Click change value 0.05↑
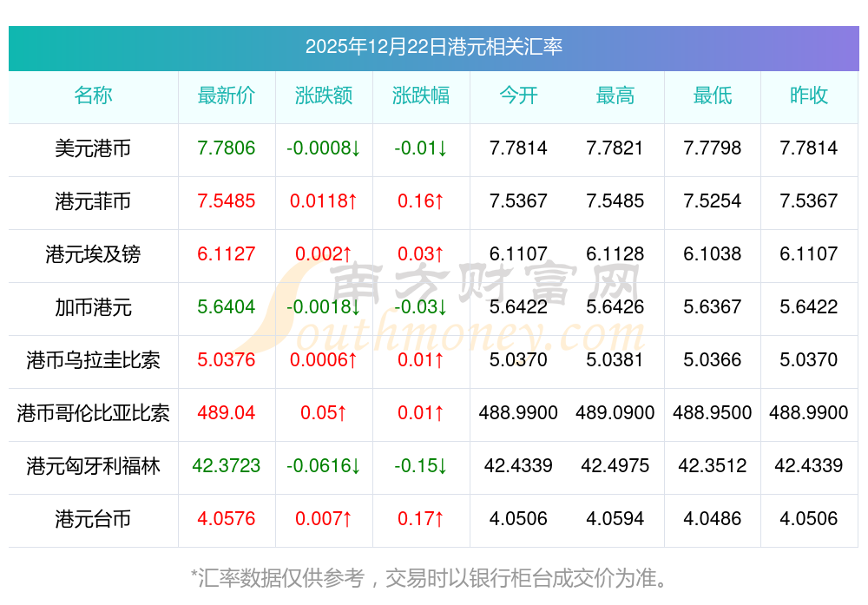Image resolution: width=868 pixels, height=605 pixels. click(324, 413)
